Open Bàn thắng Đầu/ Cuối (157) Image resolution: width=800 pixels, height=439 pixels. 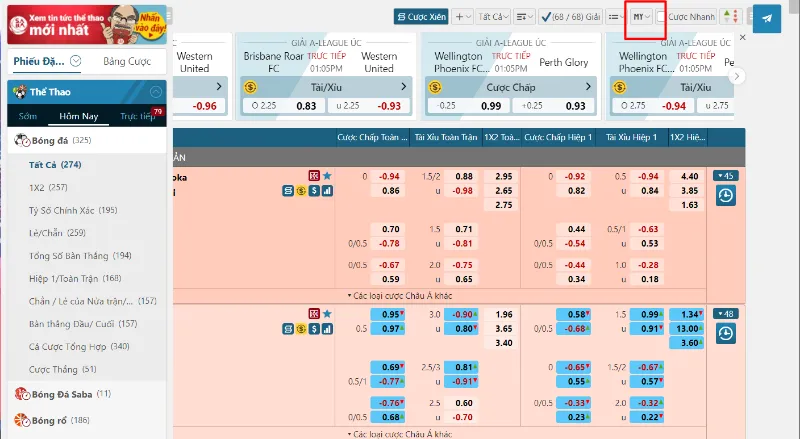pyautogui.click(x=83, y=324)
